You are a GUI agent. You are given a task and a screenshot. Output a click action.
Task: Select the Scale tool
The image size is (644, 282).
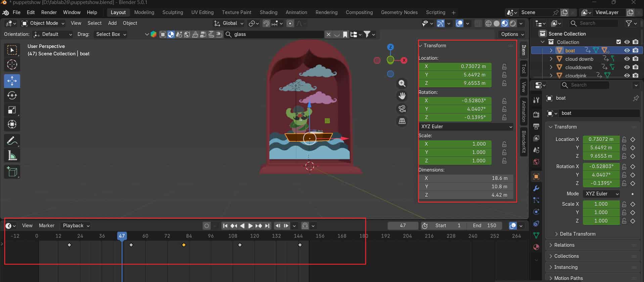click(12, 110)
